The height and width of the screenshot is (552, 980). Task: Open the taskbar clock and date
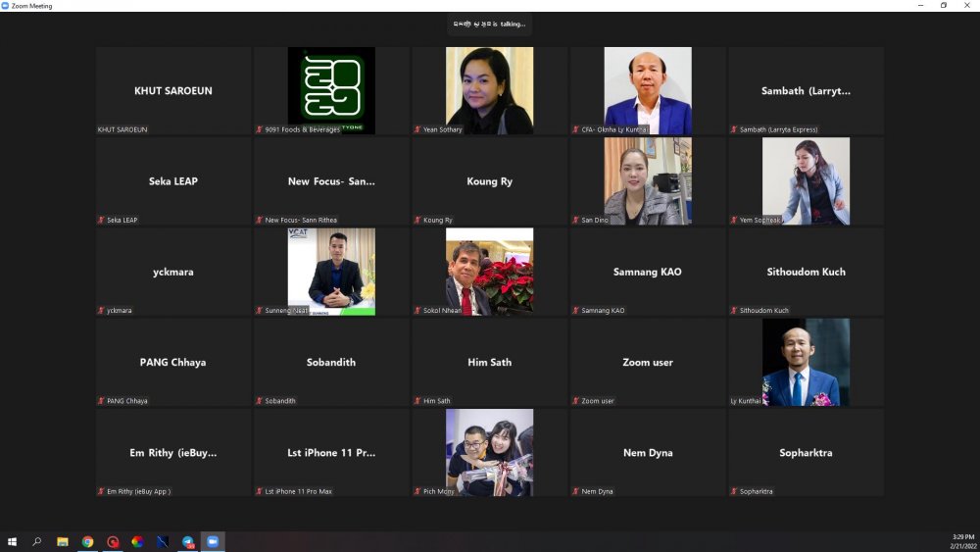pyautogui.click(x=961, y=541)
